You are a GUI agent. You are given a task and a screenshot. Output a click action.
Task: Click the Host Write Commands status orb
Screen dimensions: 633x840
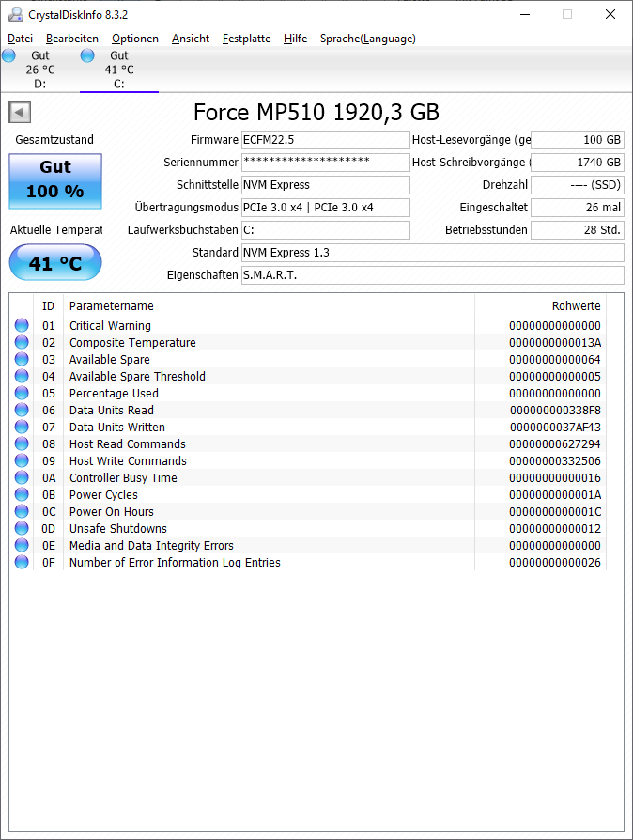pos(22,460)
